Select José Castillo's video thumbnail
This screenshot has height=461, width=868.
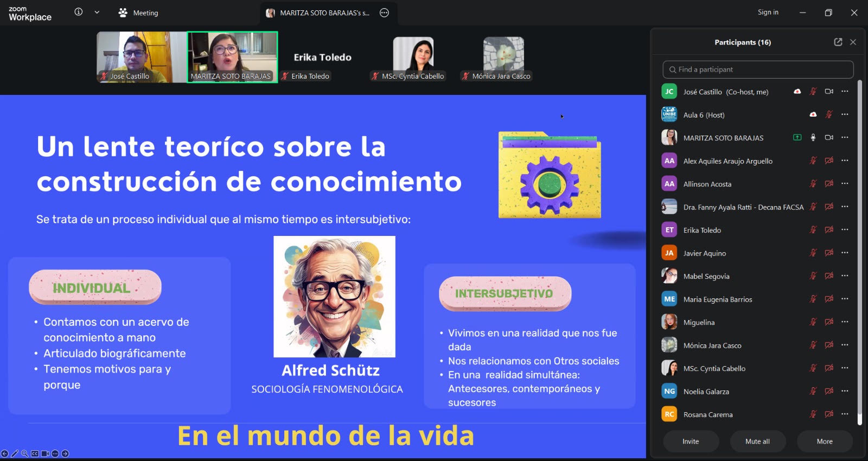coord(142,57)
